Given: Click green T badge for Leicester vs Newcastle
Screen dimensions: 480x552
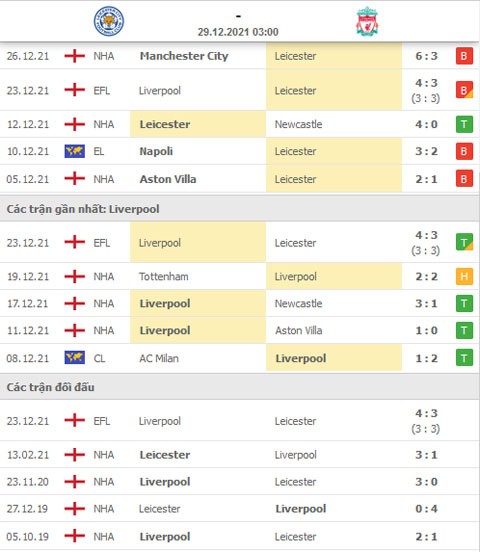Looking at the screenshot, I should point(464,124).
